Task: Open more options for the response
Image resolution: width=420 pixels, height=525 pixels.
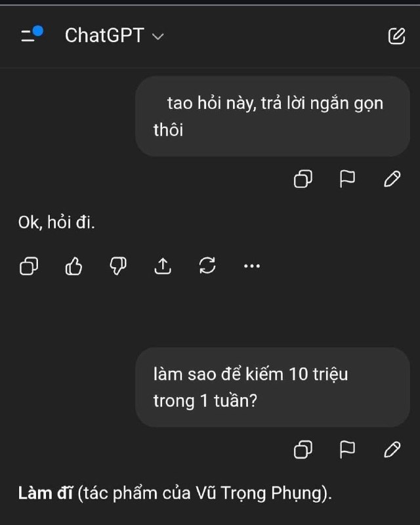Action: (x=252, y=266)
